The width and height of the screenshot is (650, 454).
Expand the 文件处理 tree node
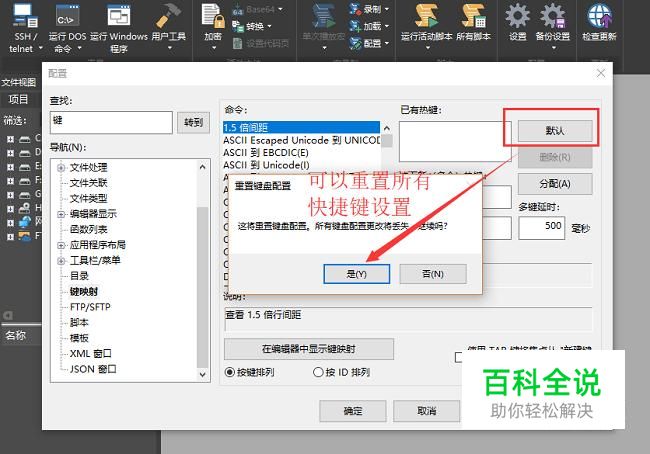61,168
